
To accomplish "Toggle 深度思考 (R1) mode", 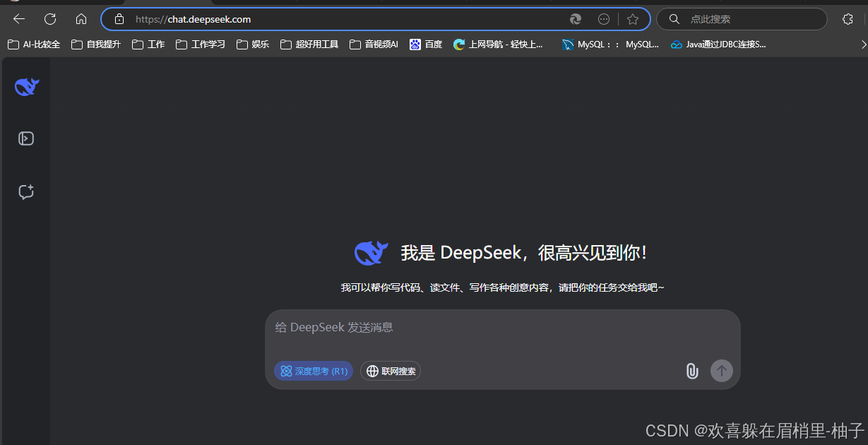I will [313, 371].
